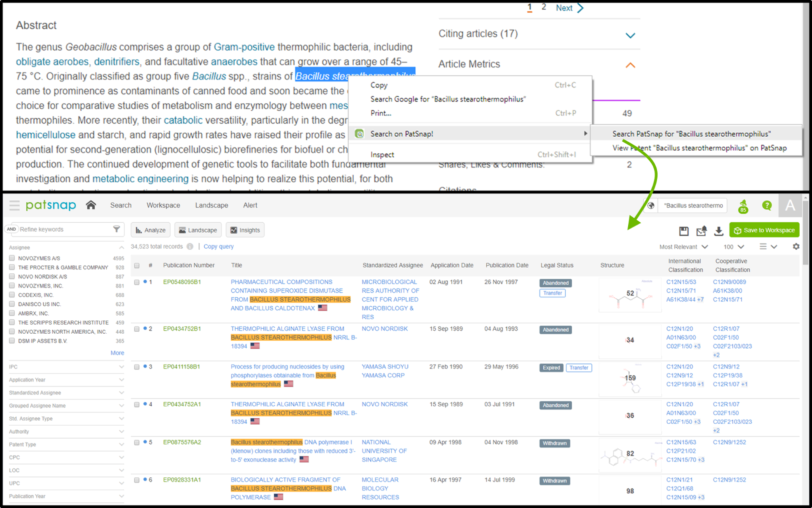
Task: Tick select-all checkbox in table header
Action: tap(137, 265)
